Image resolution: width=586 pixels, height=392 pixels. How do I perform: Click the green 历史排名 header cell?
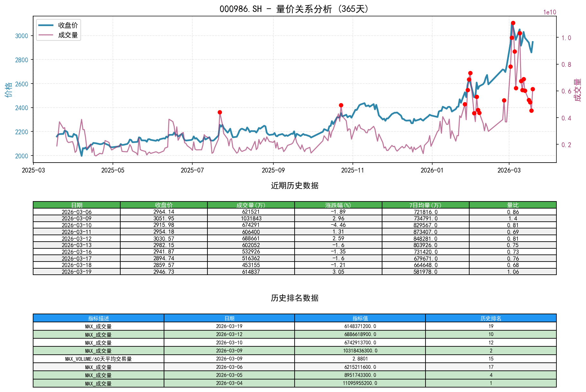(x=491, y=318)
